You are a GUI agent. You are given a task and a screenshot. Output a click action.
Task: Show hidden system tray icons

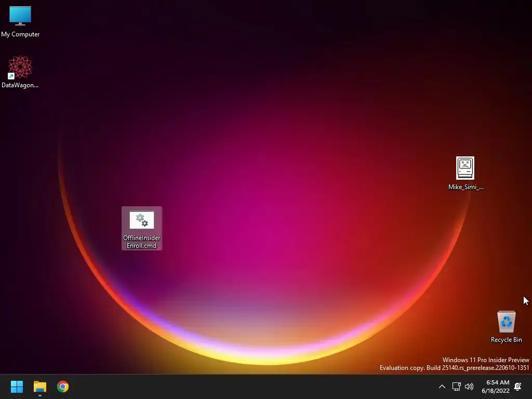tap(442, 387)
